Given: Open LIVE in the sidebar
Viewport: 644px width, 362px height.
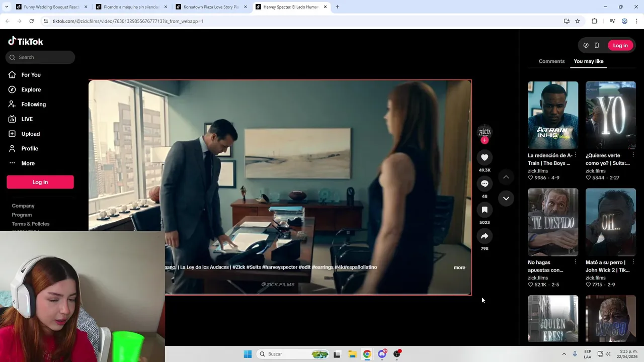Looking at the screenshot, I should (27, 119).
